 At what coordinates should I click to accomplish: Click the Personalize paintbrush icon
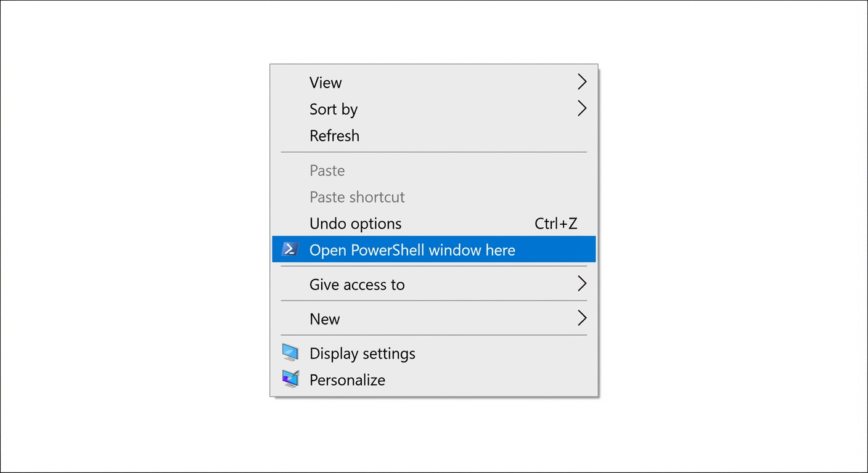[x=290, y=378]
